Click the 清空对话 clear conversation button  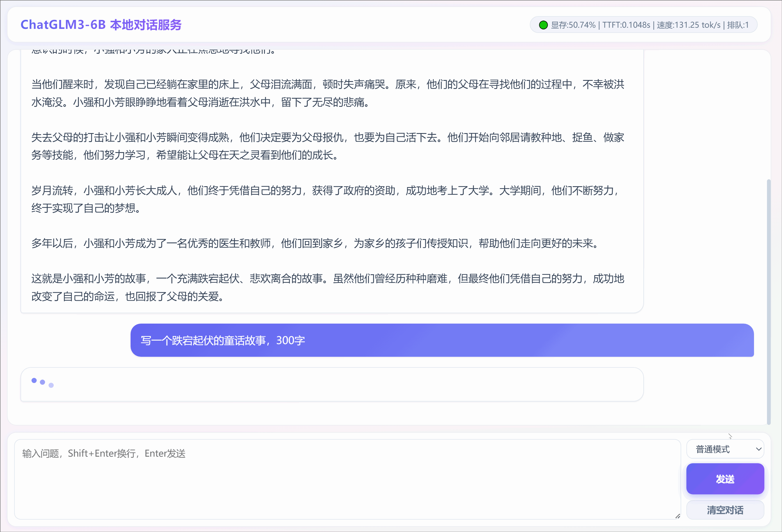pos(725,510)
